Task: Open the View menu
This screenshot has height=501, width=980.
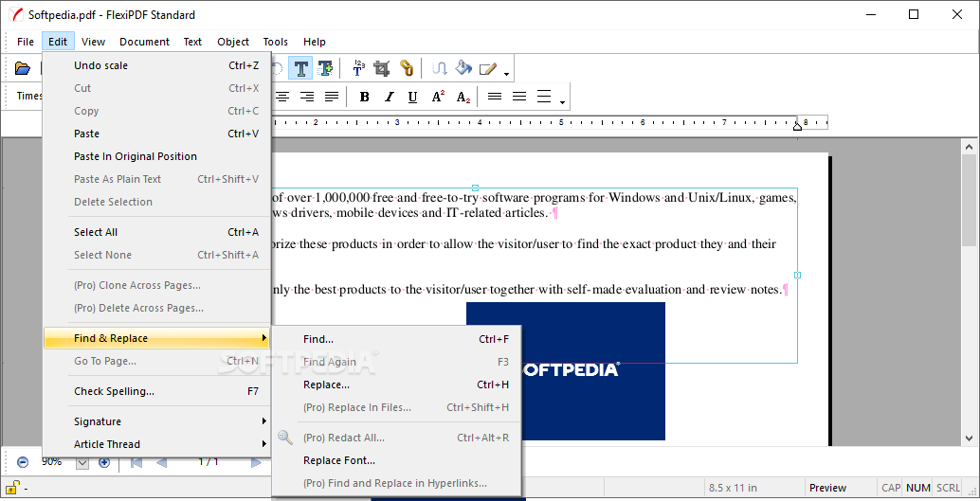Action: coord(93,42)
